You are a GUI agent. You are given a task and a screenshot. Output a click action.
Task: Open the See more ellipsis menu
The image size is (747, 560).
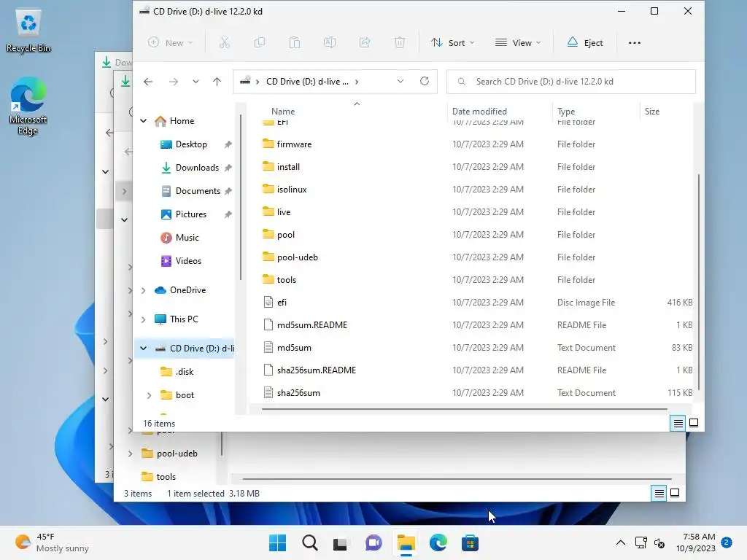tap(635, 43)
